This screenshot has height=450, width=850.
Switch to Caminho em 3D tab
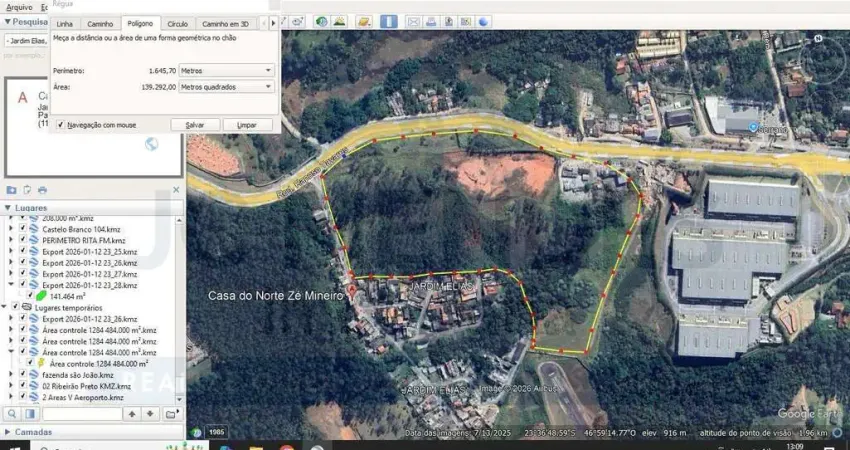[x=226, y=24]
